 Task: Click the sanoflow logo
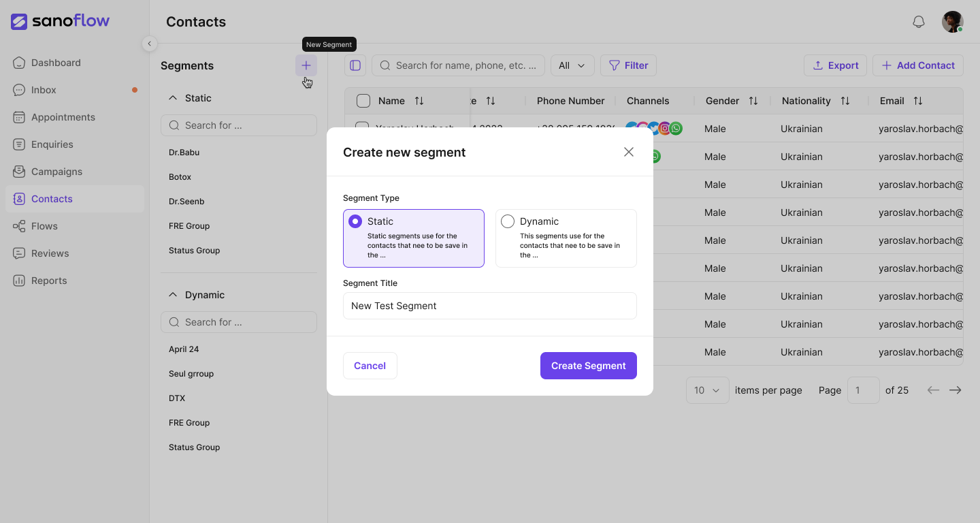60,21
